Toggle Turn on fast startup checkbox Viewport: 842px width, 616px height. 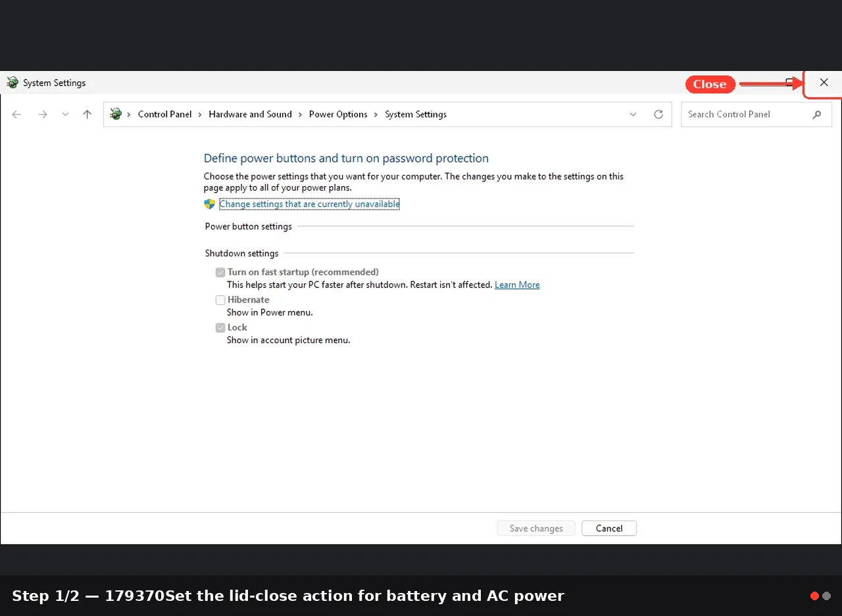point(220,272)
